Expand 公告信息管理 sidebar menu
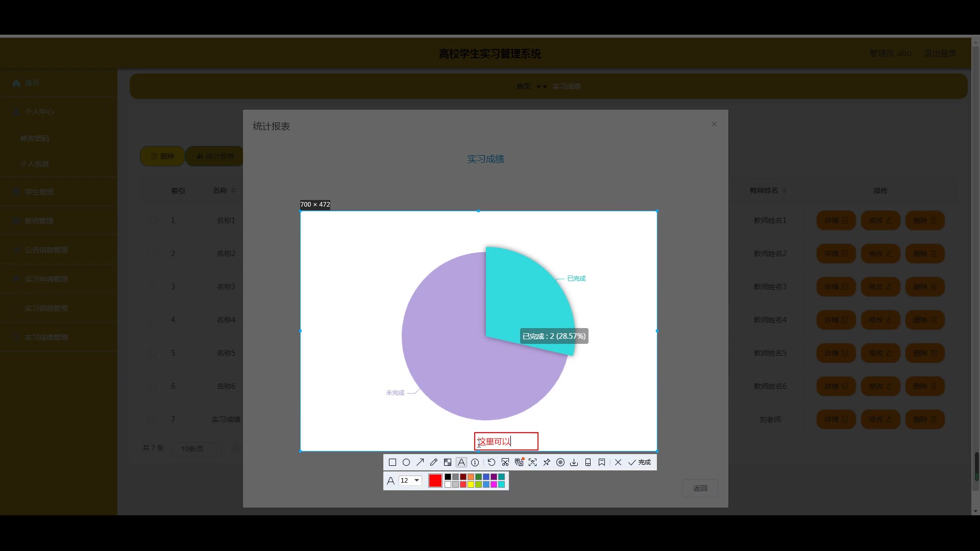980x551 pixels. [x=59, y=250]
